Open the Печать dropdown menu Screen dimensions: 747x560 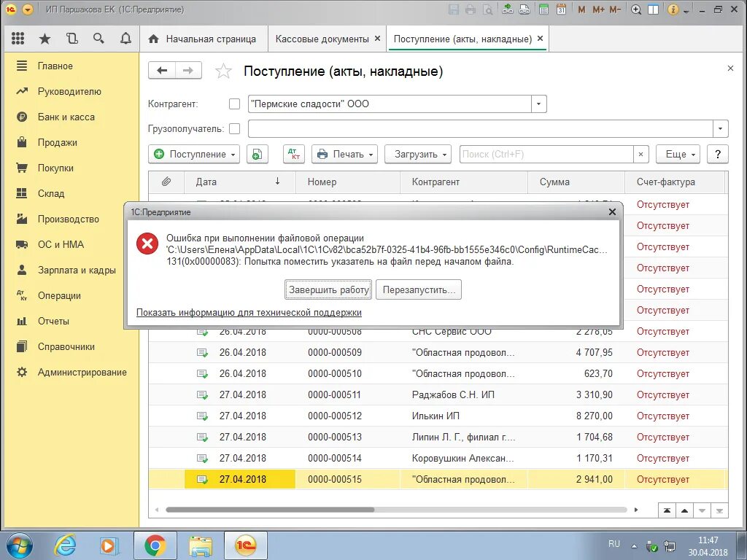pyautogui.click(x=344, y=154)
